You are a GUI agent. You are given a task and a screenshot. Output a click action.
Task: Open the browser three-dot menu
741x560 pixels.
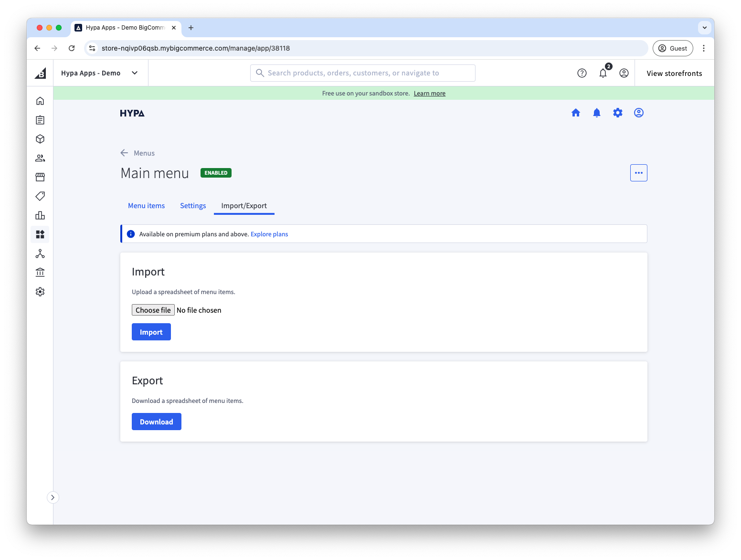(x=704, y=48)
